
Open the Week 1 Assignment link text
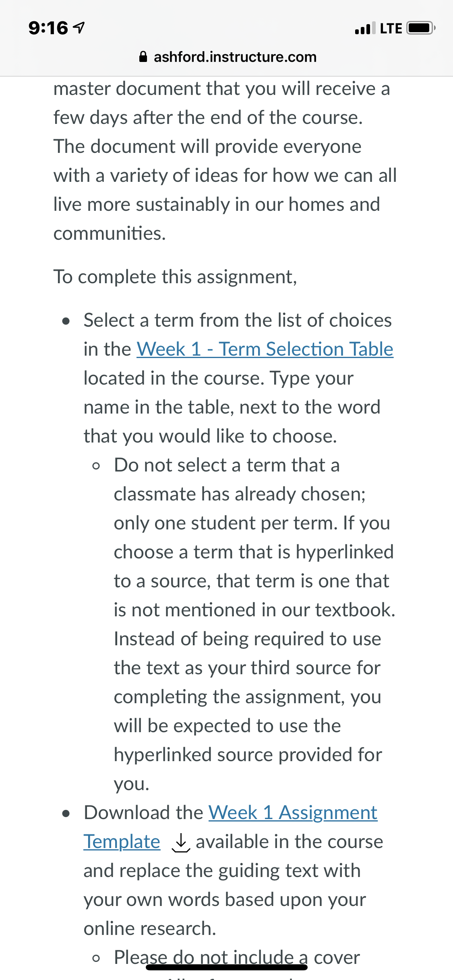pyautogui.click(x=293, y=813)
